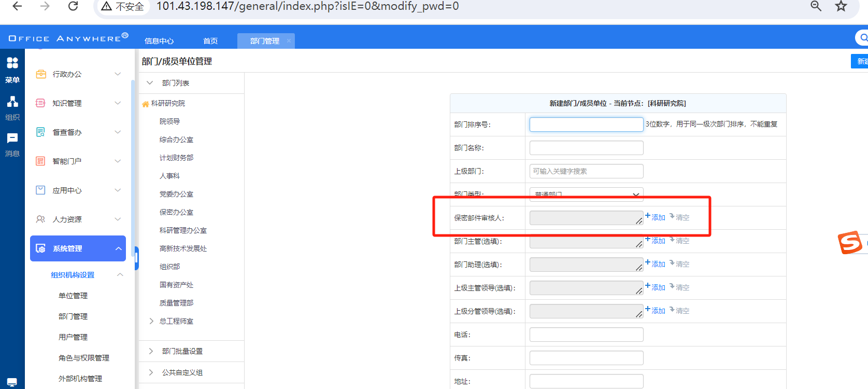This screenshot has height=389, width=868.
Task: Collapse the 组织机构设置 submenu chevron
Action: click(120, 275)
